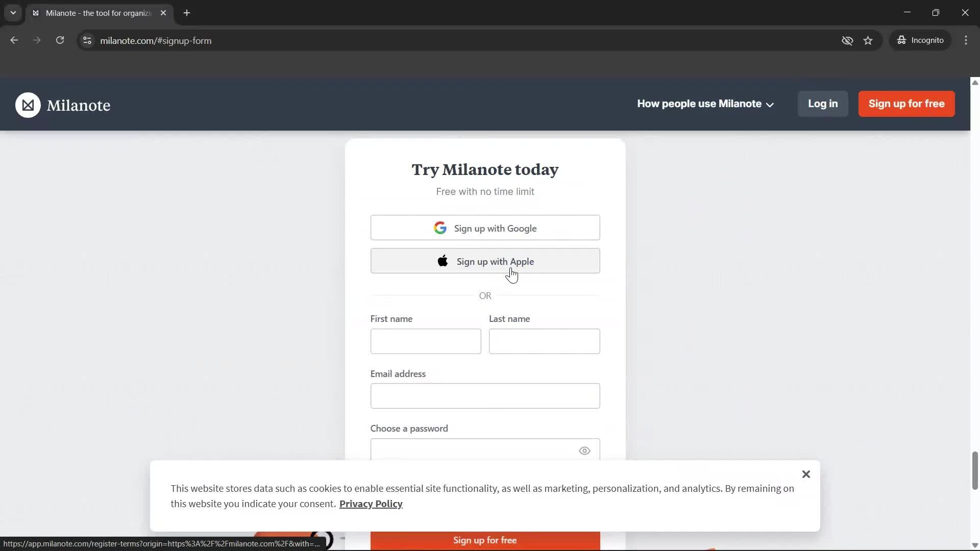
Task: Open the site information icon in address bar
Action: pyautogui.click(x=87, y=41)
